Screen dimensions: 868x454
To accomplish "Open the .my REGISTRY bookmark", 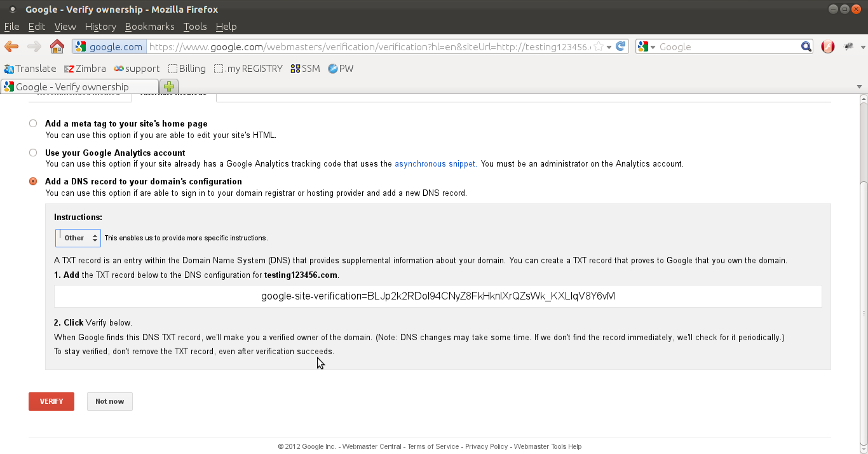I will 248,69.
